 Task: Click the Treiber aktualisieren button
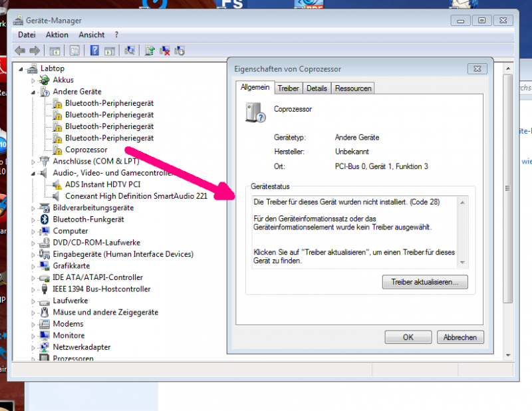pyautogui.click(x=425, y=282)
